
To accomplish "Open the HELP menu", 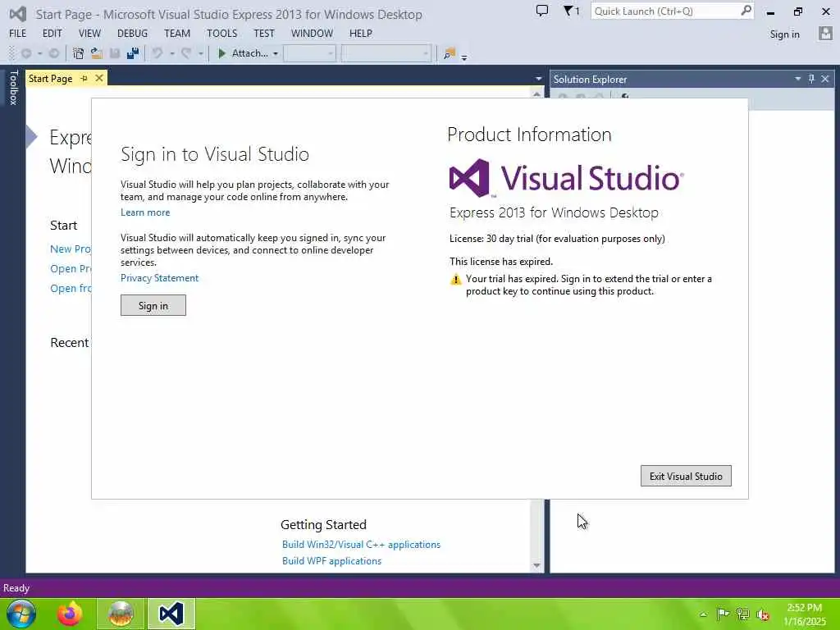I will 361,33.
